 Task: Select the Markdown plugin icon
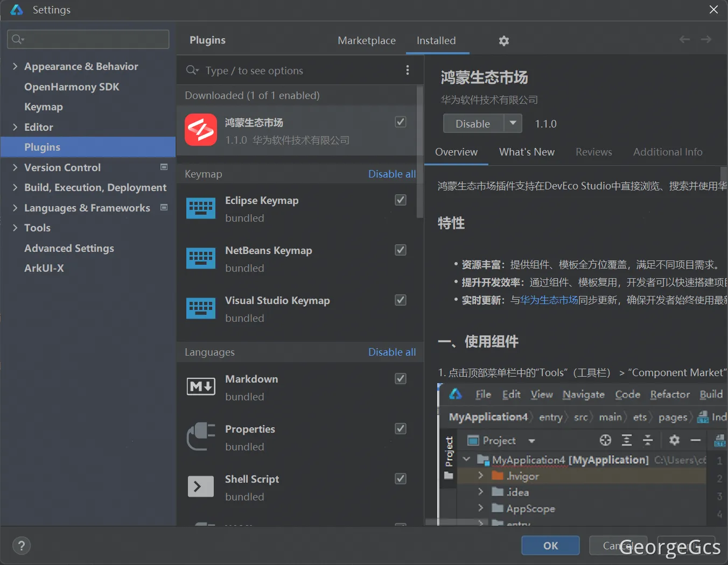pyautogui.click(x=201, y=386)
